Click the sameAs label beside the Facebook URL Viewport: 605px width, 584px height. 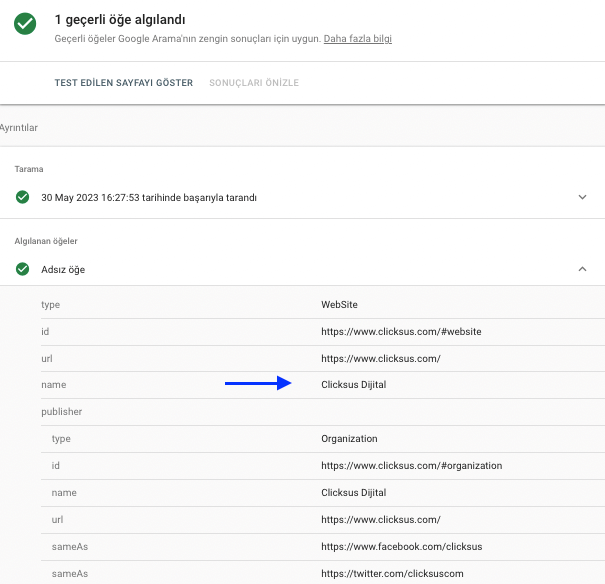coord(70,547)
